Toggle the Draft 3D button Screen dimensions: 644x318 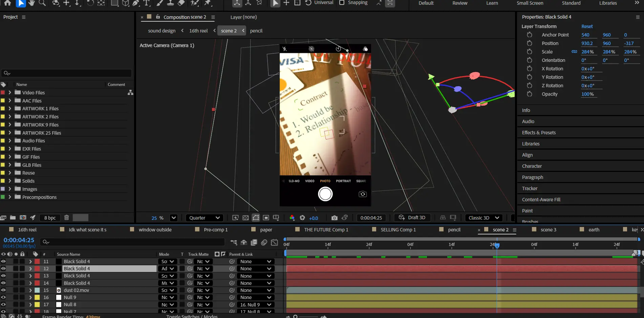pos(412,218)
